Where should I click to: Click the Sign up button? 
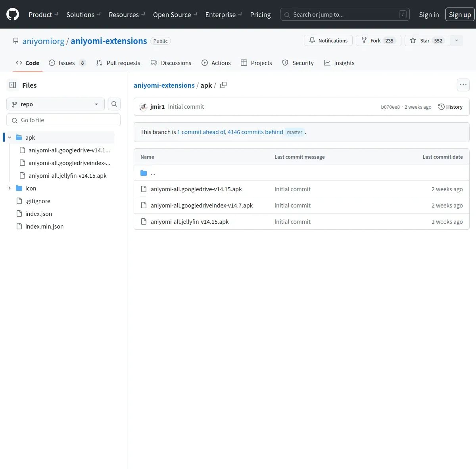[x=460, y=15]
